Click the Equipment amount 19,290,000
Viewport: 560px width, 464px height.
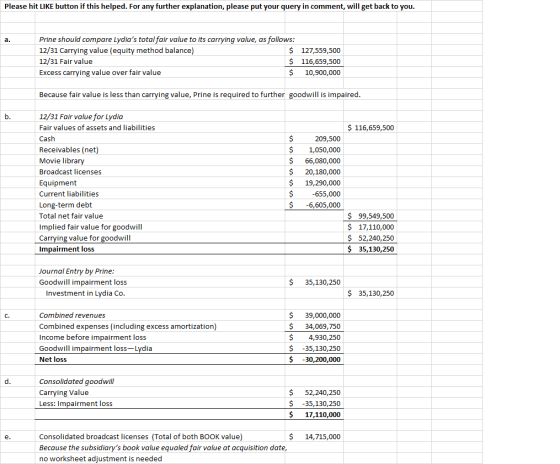314,183
